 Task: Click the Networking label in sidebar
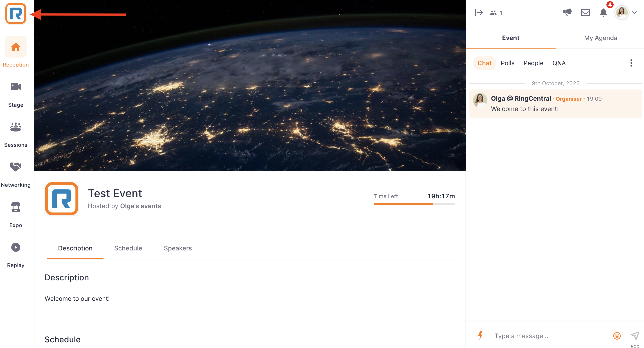(x=16, y=185)
